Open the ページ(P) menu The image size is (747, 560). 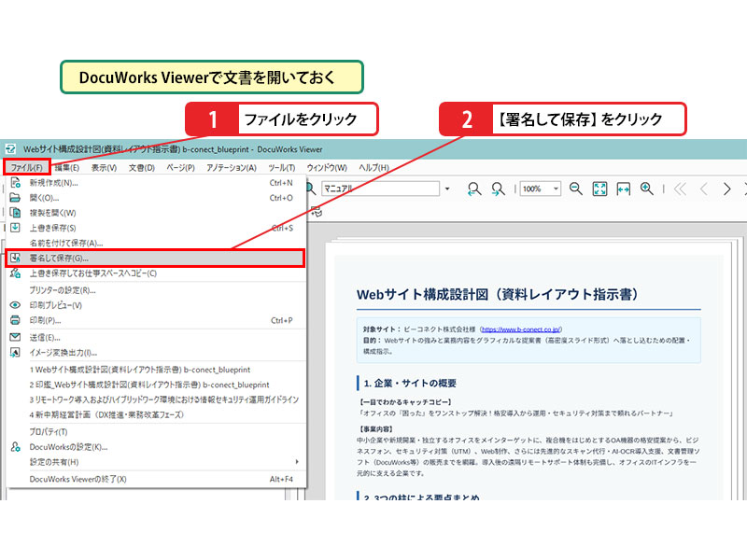pyautogui.click(x=180, y=168)
